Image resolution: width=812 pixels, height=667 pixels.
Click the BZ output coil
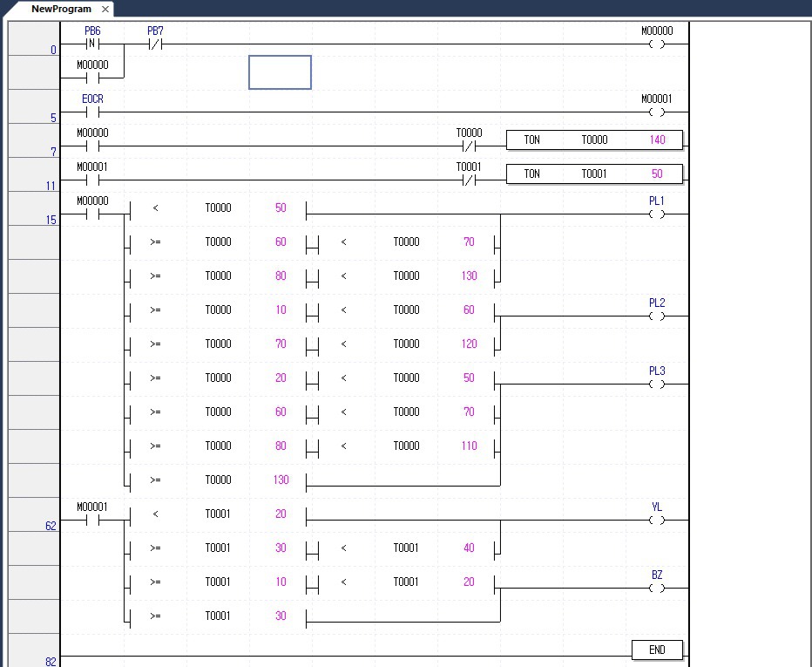click(x=657, y=589)
